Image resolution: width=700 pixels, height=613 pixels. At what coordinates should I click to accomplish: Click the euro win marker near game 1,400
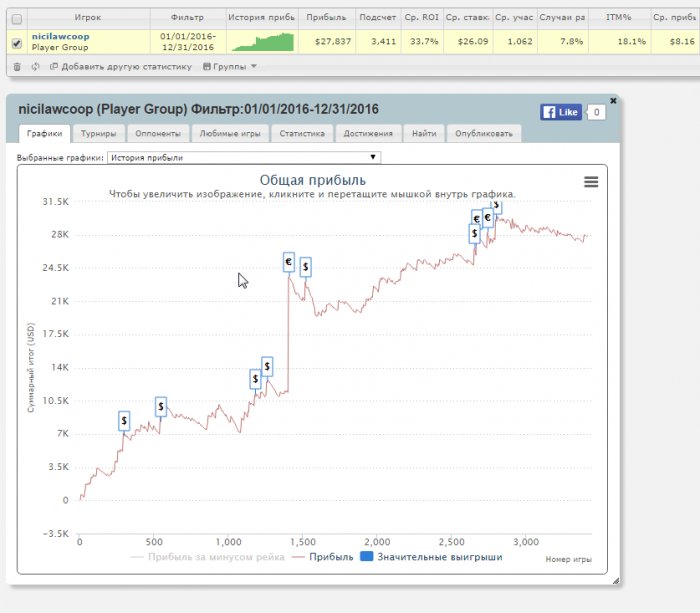289,262
